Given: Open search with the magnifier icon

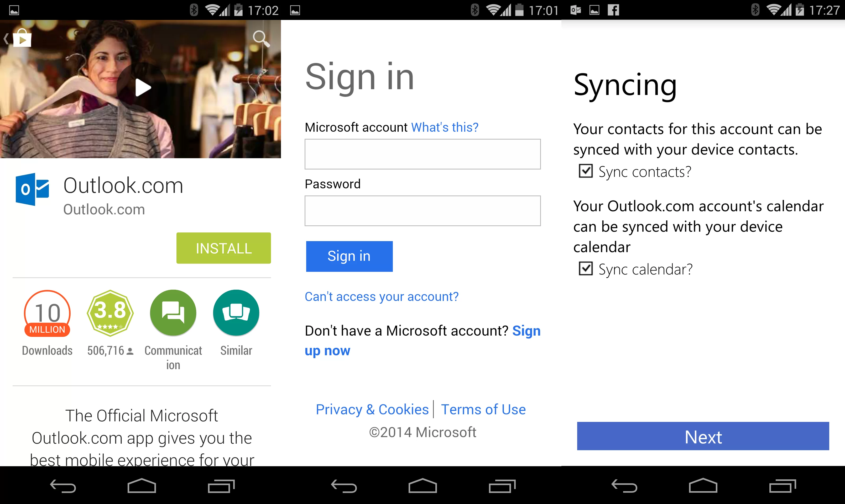Looking at the screenshot, I should pyautogui.click(x=261, y=38).
